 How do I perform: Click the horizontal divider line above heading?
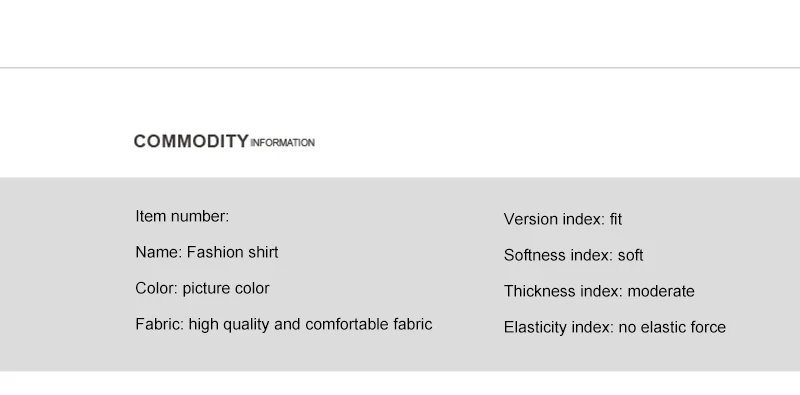400,67
